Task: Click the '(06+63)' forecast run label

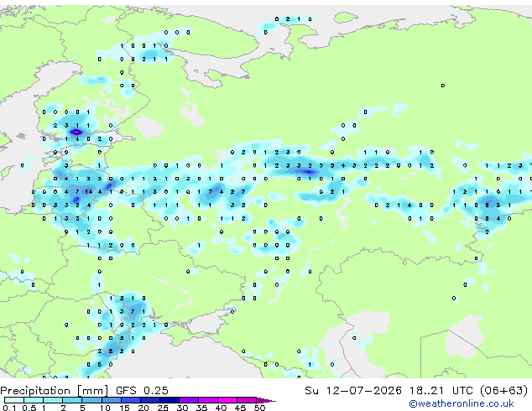Action: 503,391
